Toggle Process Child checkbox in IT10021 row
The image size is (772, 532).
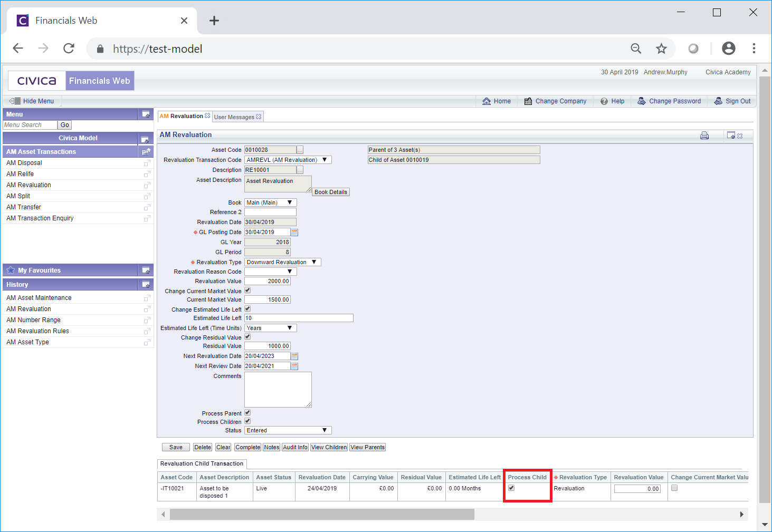point(511,488)
